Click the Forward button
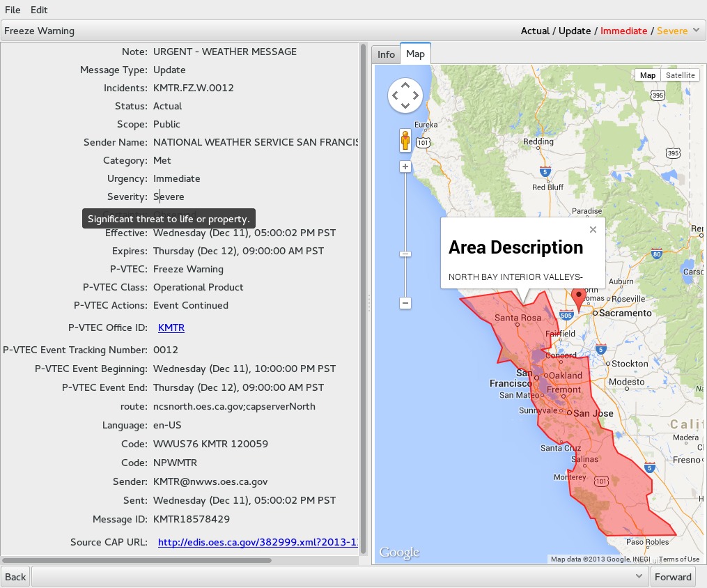Screen dimensions: 707x588 pyautogui.click(x=673, y=577)
